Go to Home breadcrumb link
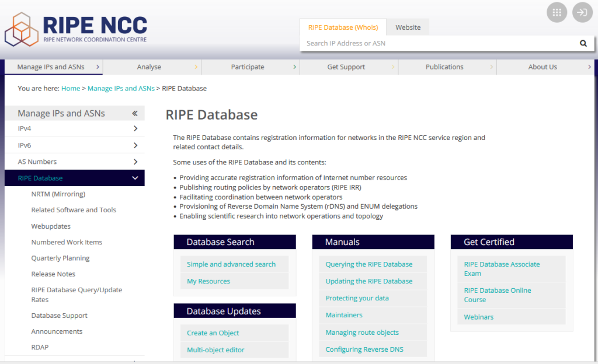598x364 pixels. click(x=71, y=88)
